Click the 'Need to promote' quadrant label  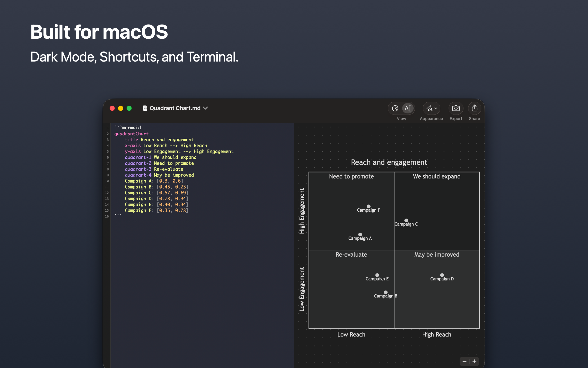coord(351,176)
